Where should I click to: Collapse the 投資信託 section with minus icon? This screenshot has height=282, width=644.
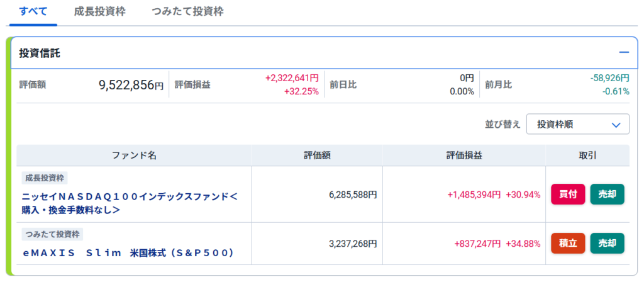point(624,53)
